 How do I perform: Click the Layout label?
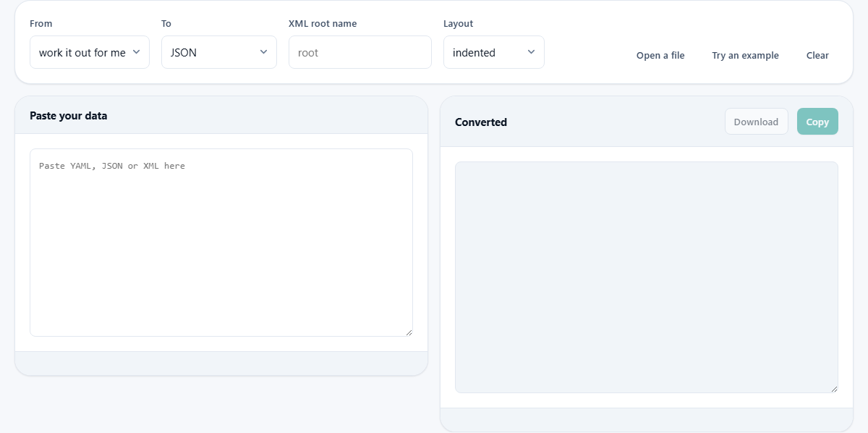459,23
